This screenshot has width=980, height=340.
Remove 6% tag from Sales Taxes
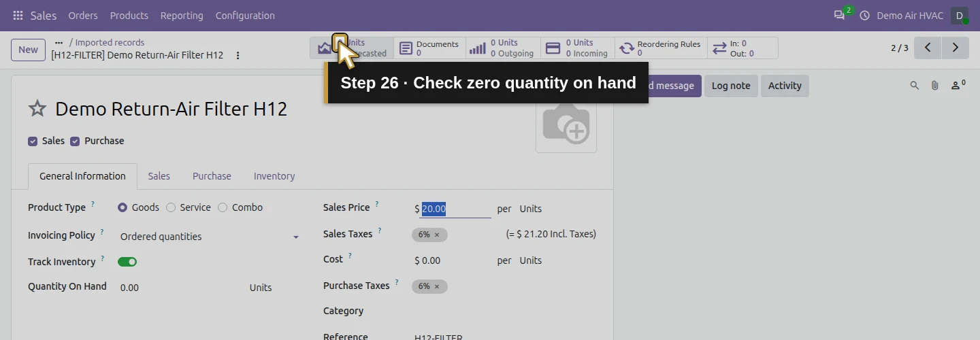tap(437, 235)
